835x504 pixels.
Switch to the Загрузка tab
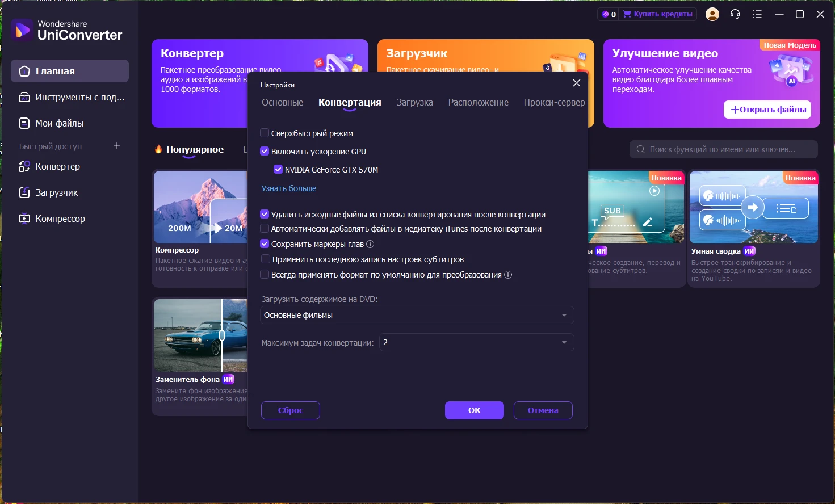(414, 103)
